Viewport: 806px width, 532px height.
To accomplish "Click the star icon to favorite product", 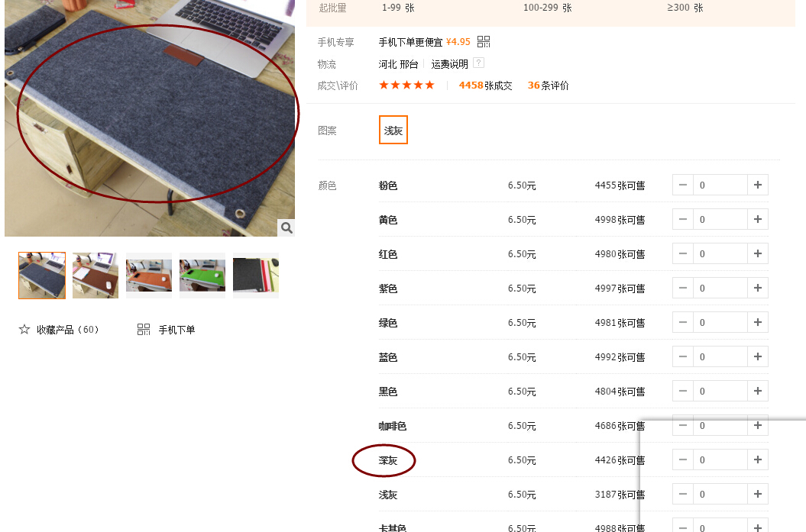I will 24,329.
